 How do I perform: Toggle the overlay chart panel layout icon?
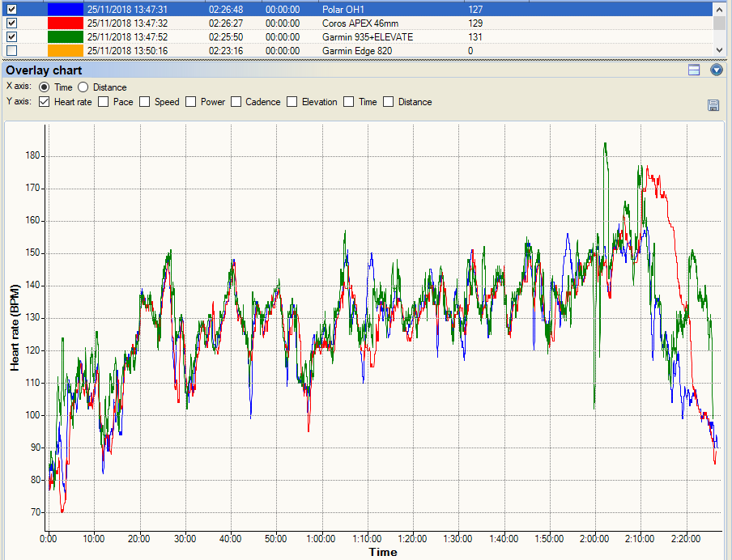click(694, 70)
